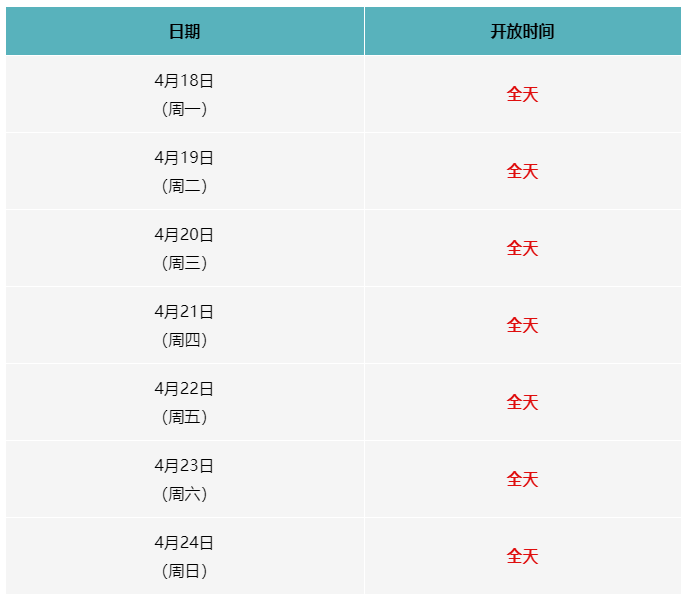Click the red 全天 in the 4月19日 row
The image size is (687, 599).
point(522,171)
